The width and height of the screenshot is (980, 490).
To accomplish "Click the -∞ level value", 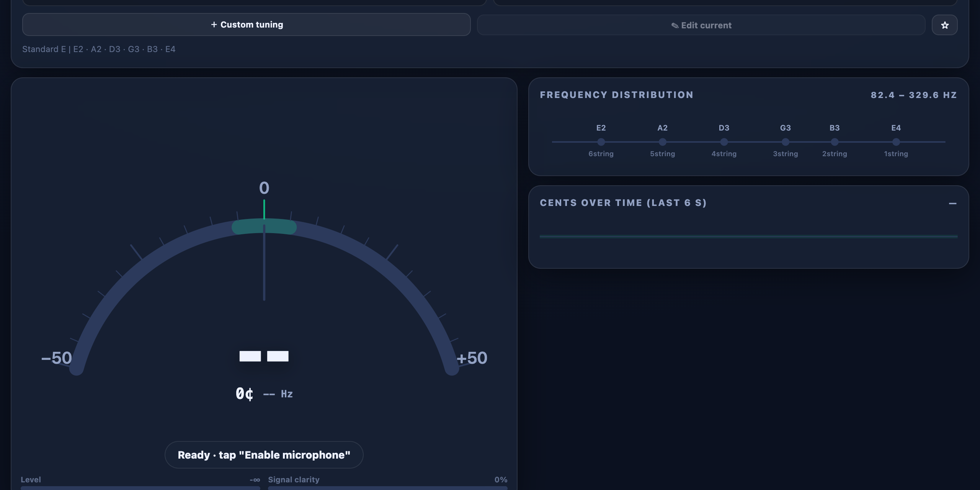I will tap(255, 480).
